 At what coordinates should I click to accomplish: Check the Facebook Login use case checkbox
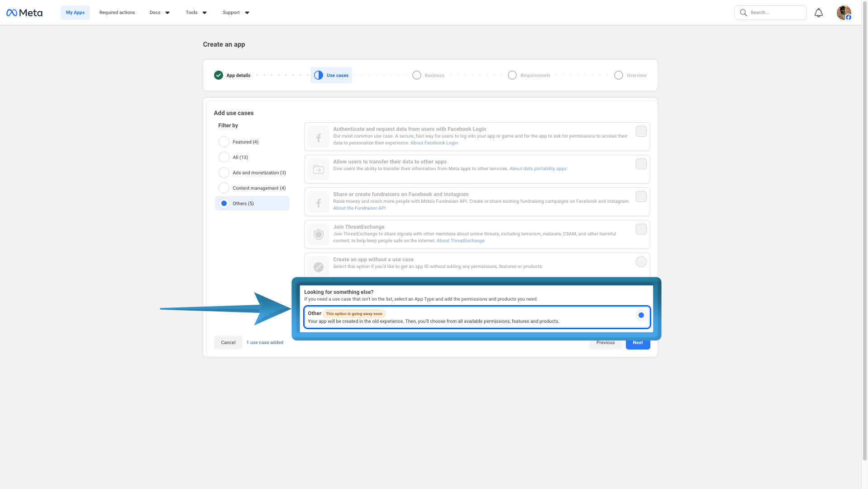coord(641,131)
